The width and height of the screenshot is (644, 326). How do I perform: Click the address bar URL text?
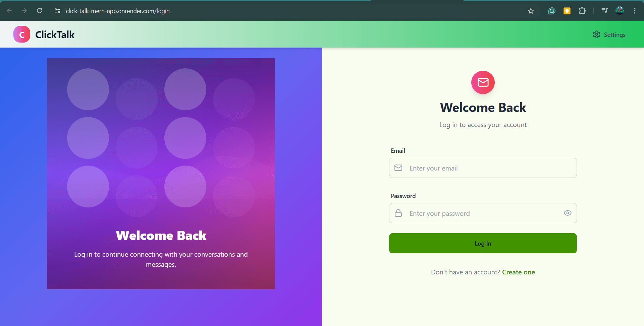118,11
